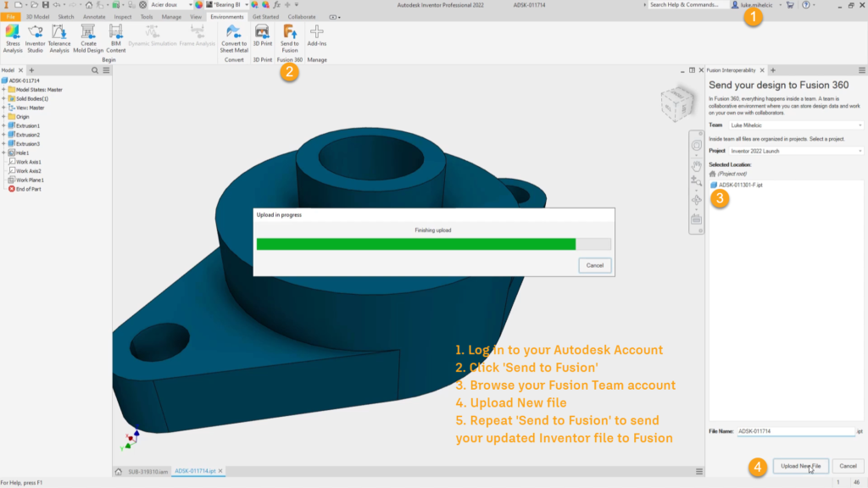Open Team dropdown Luke Mihelcic

click(796, 125)
